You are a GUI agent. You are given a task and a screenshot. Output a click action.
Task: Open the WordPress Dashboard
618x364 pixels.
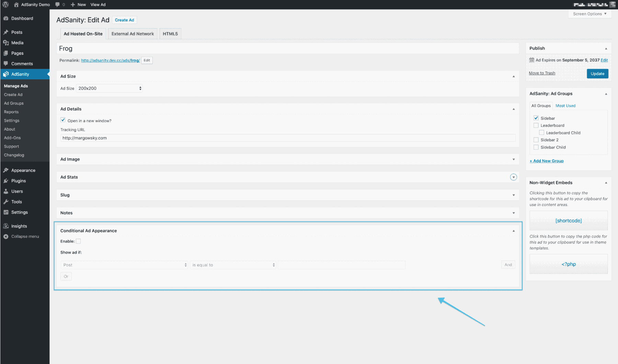click(22, 18)
